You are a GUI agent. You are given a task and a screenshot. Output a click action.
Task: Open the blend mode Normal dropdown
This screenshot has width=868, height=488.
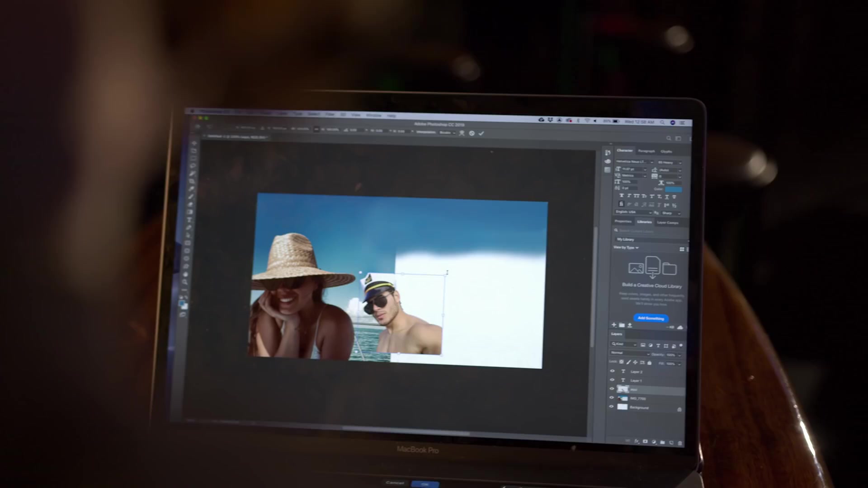[x=630, y=353]
